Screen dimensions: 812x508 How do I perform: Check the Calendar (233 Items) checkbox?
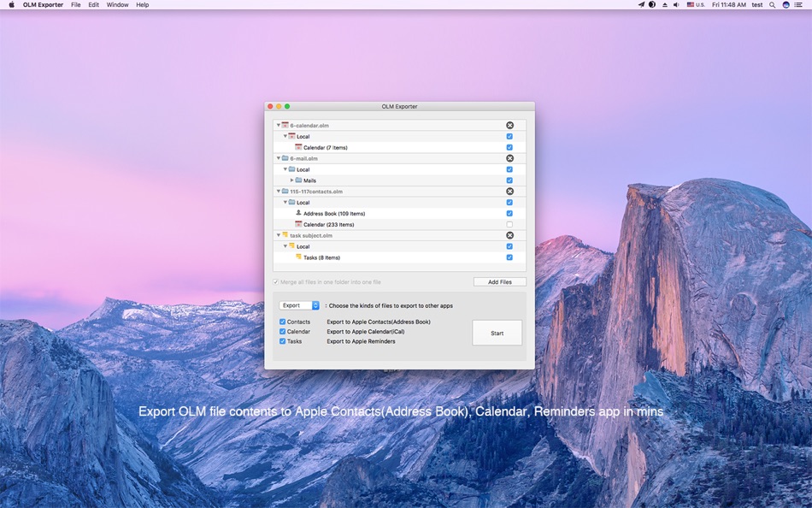pos(509,224)
